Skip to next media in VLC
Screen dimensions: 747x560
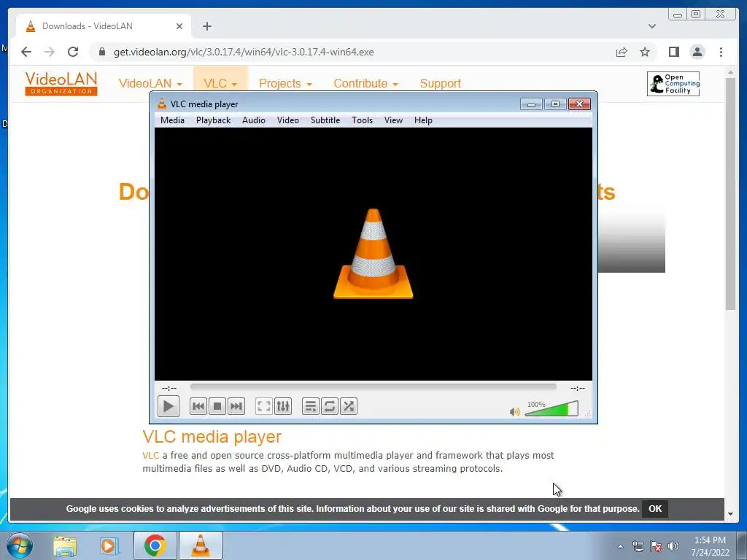pyautogui.click(x=236, y=406)
